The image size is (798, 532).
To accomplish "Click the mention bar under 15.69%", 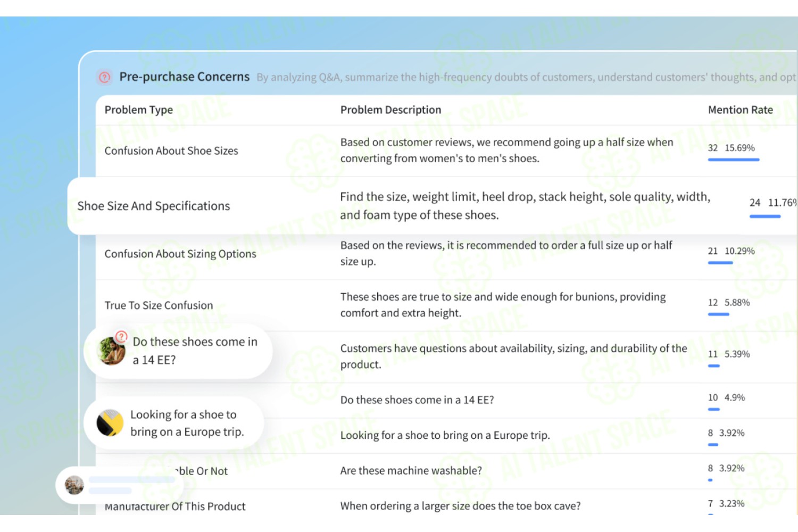I will 734,160.
